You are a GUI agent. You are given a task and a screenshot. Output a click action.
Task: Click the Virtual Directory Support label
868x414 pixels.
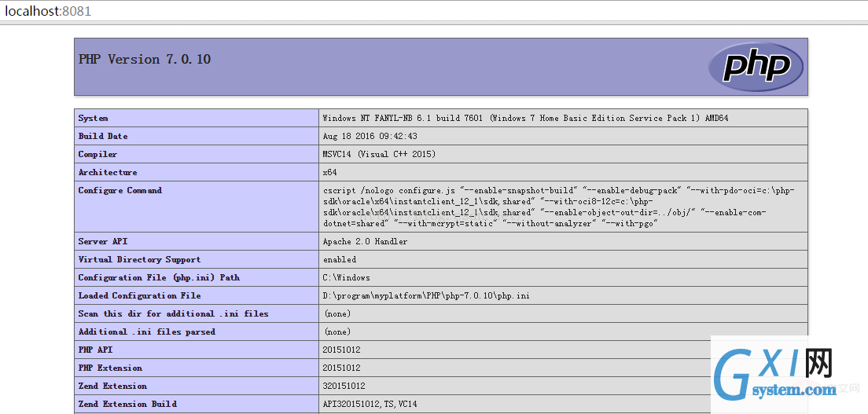click(139, 259)
